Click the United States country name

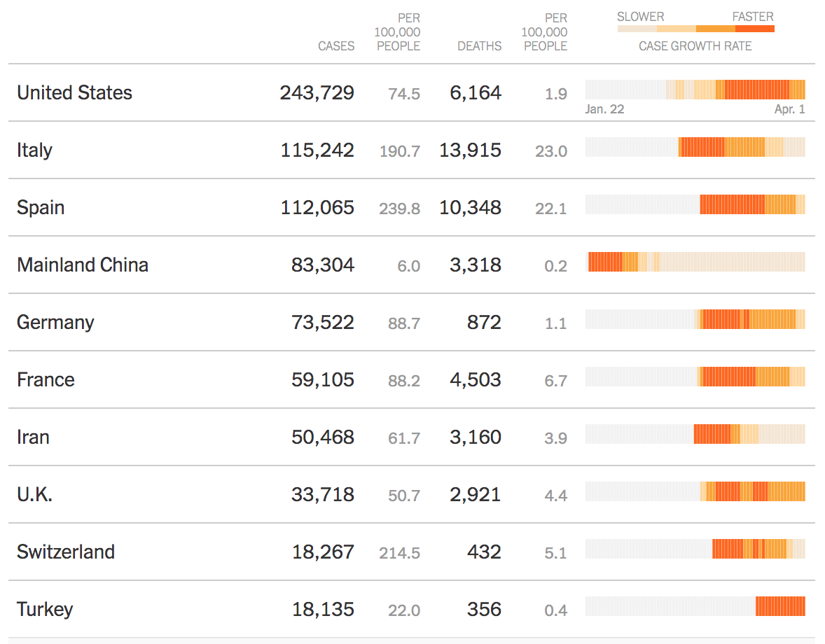pos(74,92)
